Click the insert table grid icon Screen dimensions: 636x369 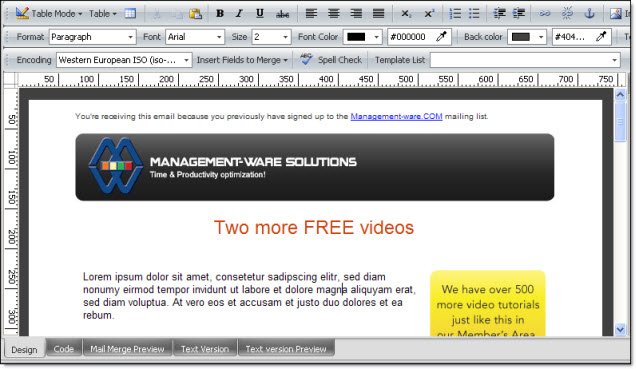pos(130,13)
